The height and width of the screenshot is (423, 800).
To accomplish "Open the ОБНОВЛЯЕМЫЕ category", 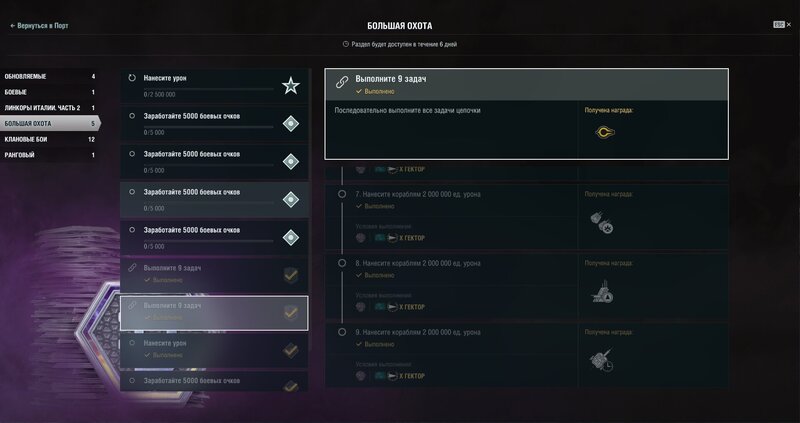I will (49, 77).
